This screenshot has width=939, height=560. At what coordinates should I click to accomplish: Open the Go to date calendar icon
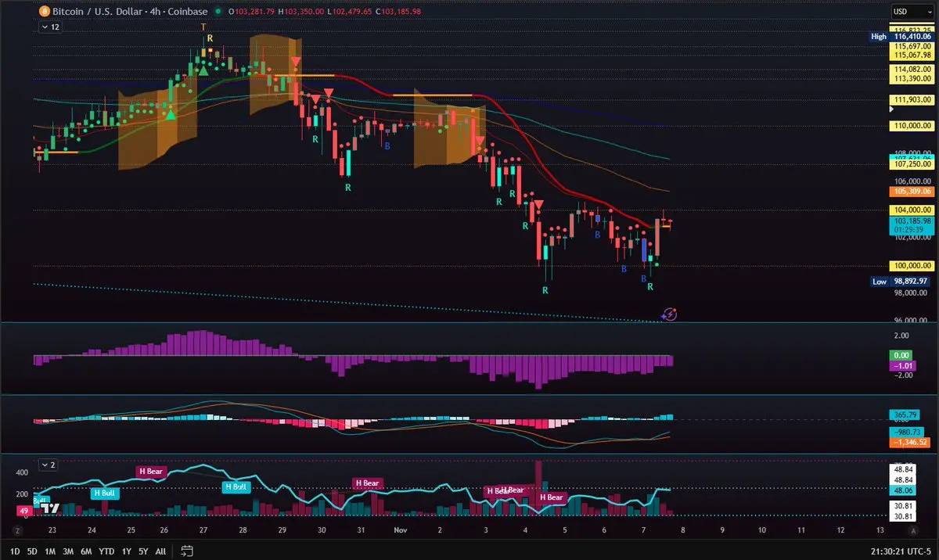point(187,551)
